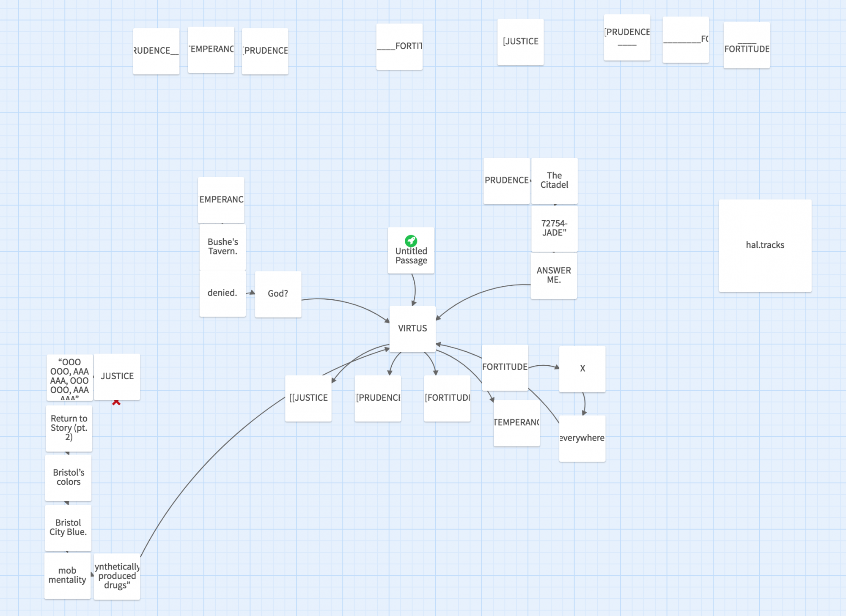
Task: Select the [[JUSTICE passage below VIRTUS
Action: click(308, 398)
